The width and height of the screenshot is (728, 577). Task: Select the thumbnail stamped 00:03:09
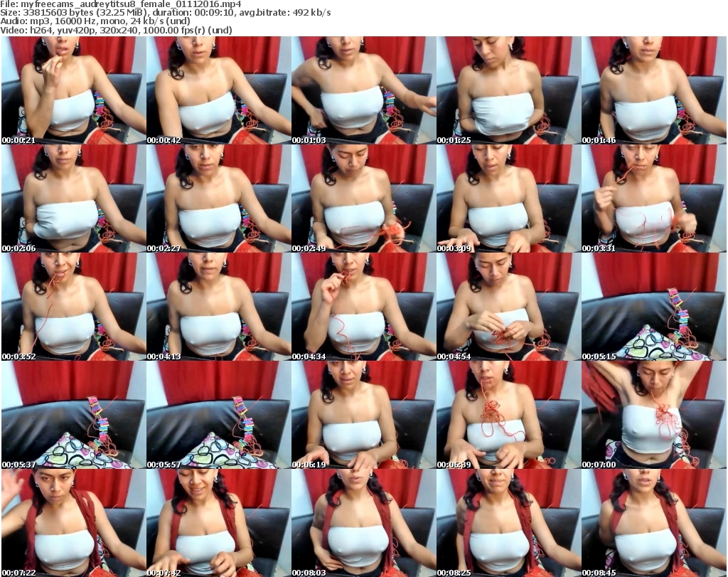[x=509, y=198]
